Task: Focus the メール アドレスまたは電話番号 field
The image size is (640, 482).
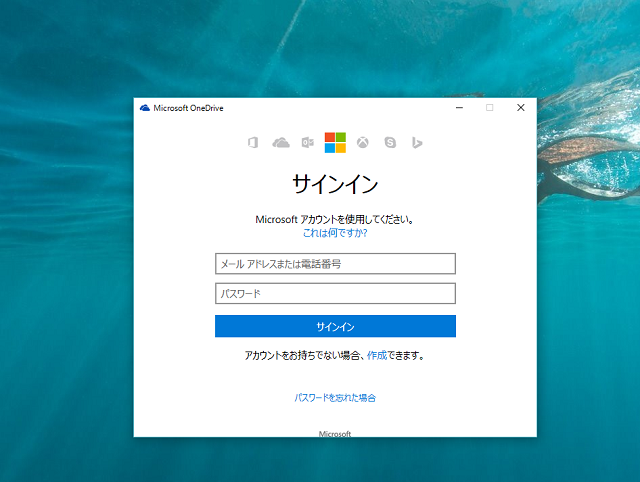Action: [335, 264]
